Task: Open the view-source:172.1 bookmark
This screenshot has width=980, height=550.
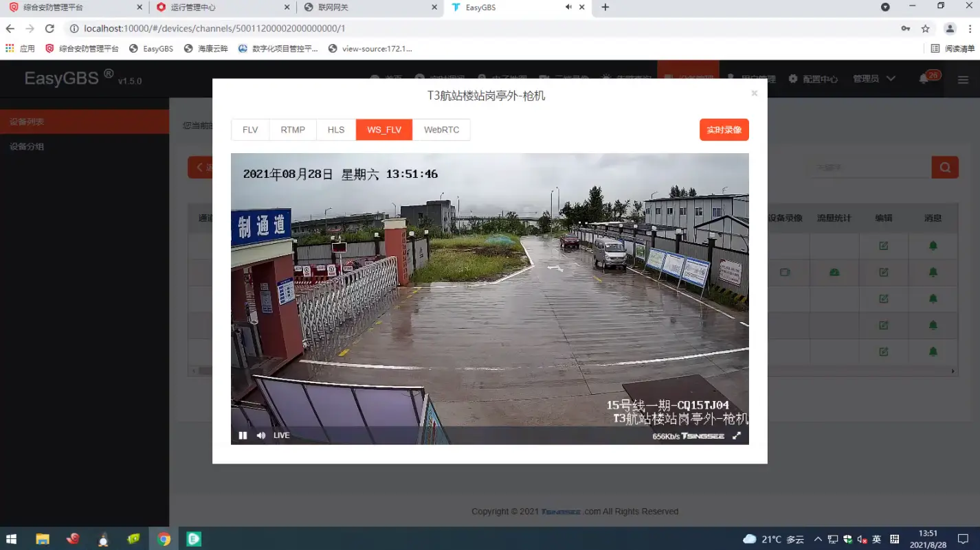Action: pos(370,49)
